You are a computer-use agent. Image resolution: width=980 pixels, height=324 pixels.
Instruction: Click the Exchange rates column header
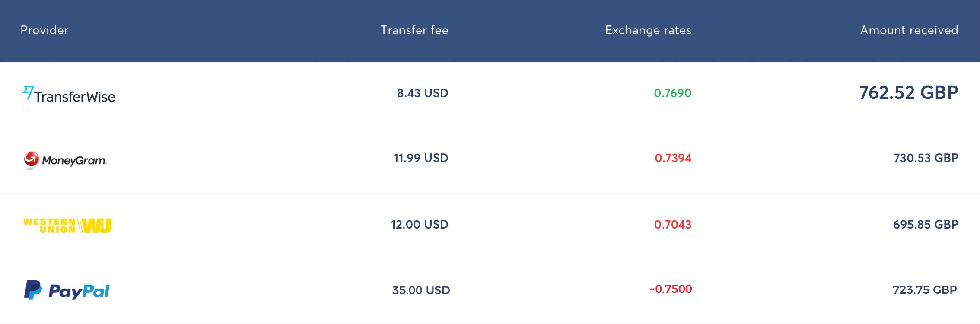click(648, 30)
